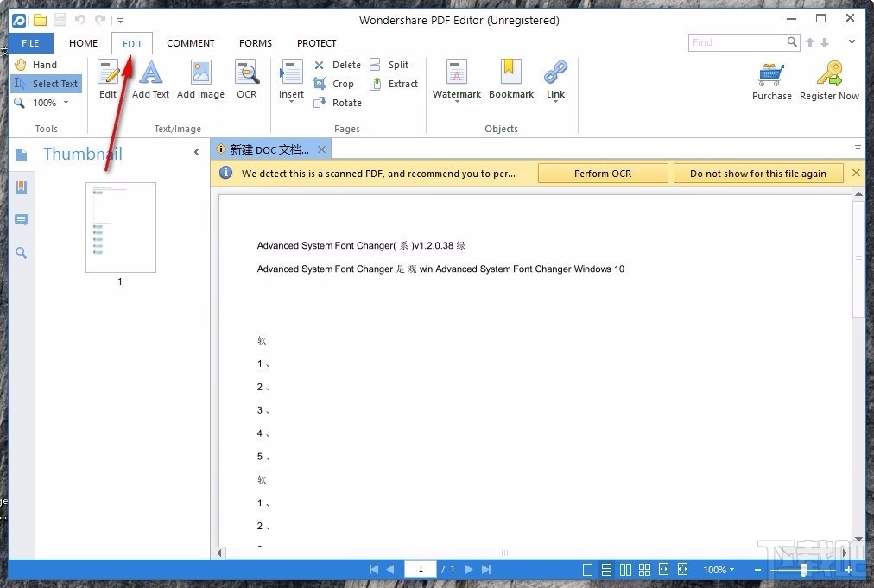Image resolution: width=874 pixels, height=588 pixels.
Task: Open status bar 100% zoom dropdown
Action: [719, 570]
